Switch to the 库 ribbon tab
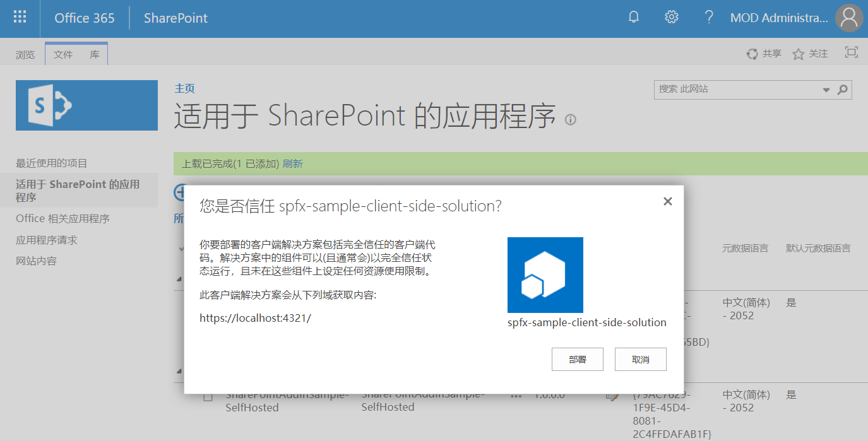 click(95, 54)
